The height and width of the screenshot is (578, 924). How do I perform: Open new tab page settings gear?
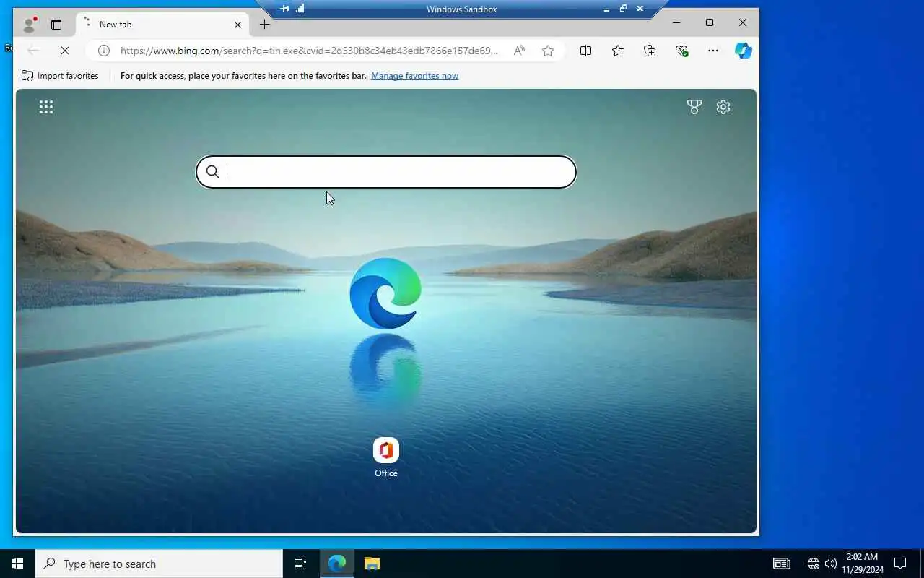pyautogui.click(x=723, y=107)
